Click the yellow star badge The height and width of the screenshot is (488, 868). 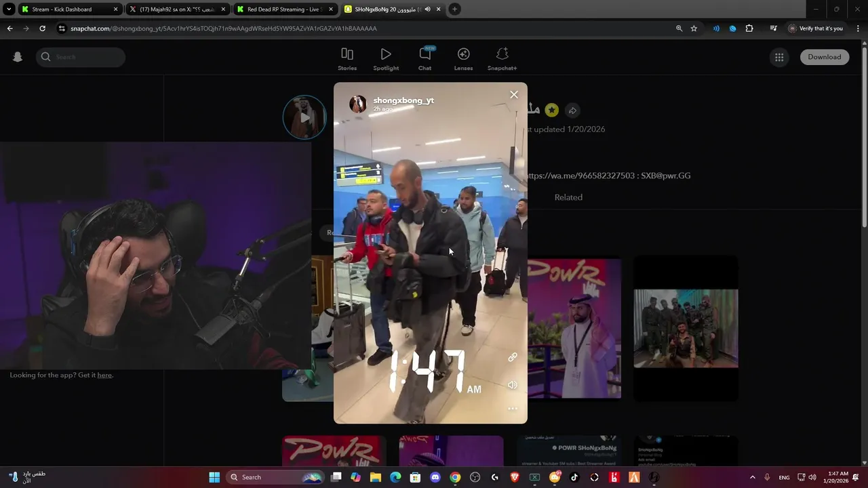tap(552, 110)
